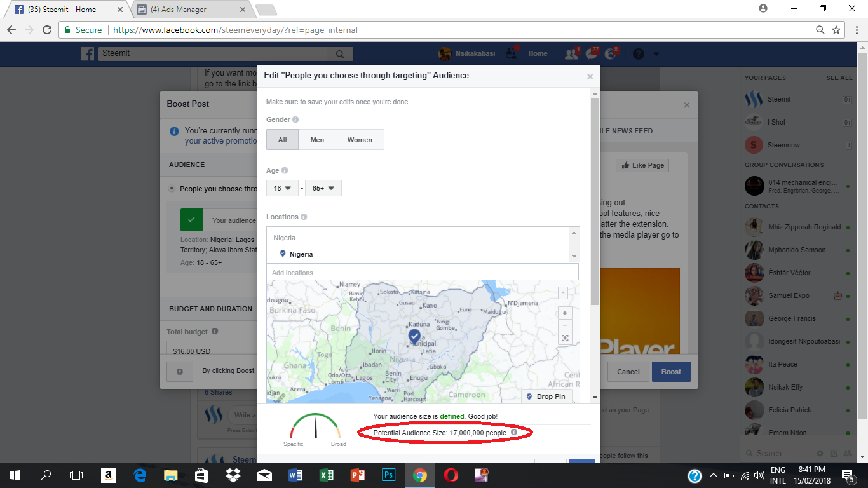Click the info icon beside Gender
Image resolution: width=868 pixels, height=488 pixels.
(295, 119)
